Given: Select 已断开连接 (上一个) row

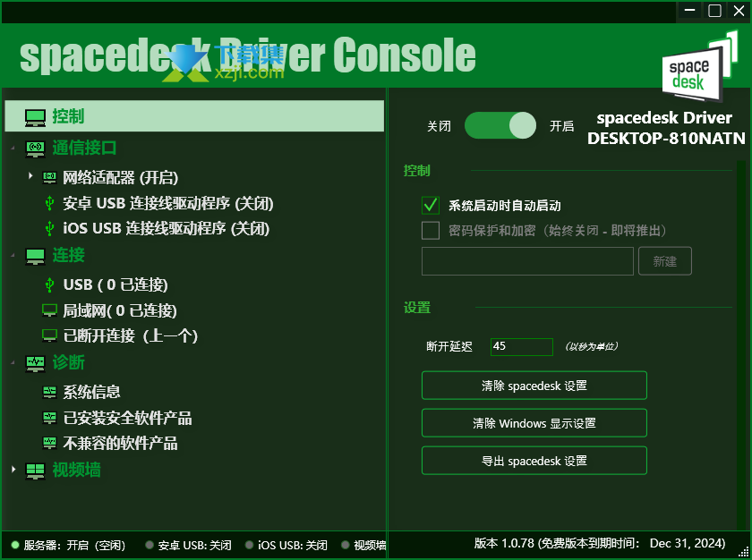Looking at the screenshot, I should (131, 335).
